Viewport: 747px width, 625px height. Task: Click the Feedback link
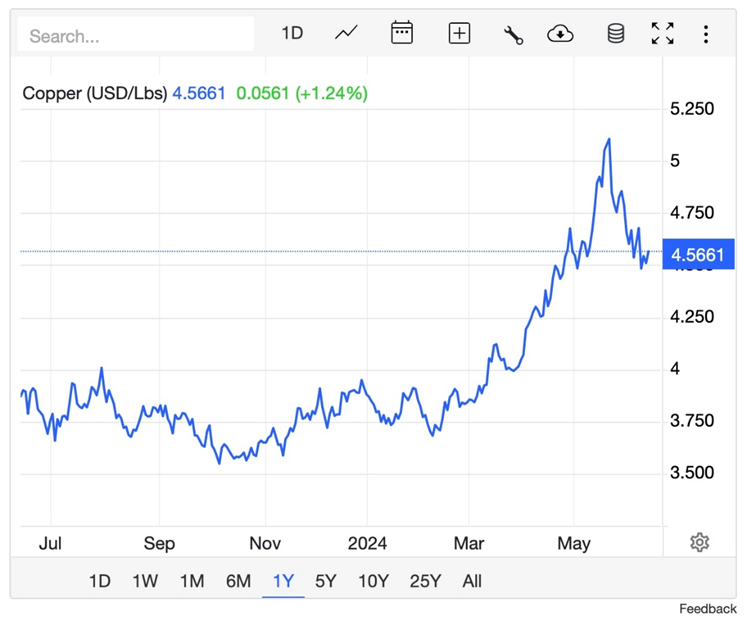click(x=708, y=609)
